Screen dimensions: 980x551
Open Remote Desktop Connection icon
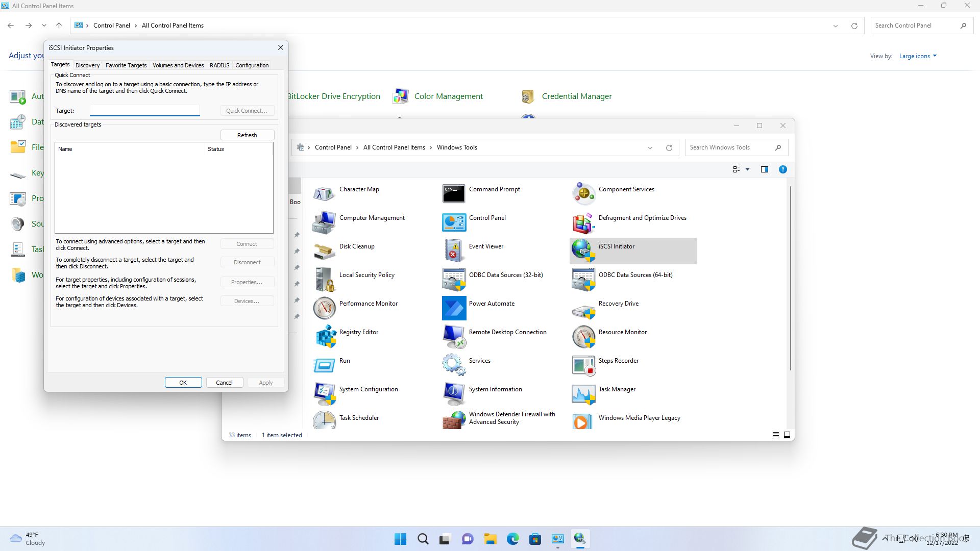[x=454, y=337]
